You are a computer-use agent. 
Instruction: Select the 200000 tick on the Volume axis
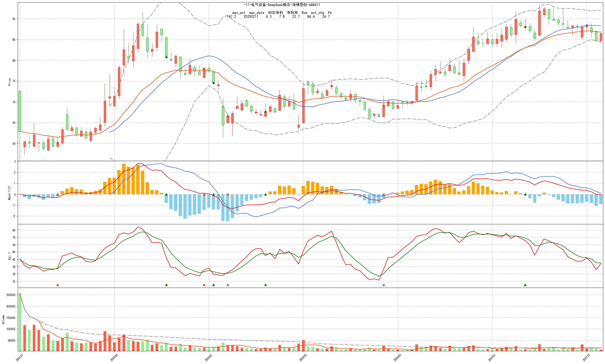tap(11, 306)
